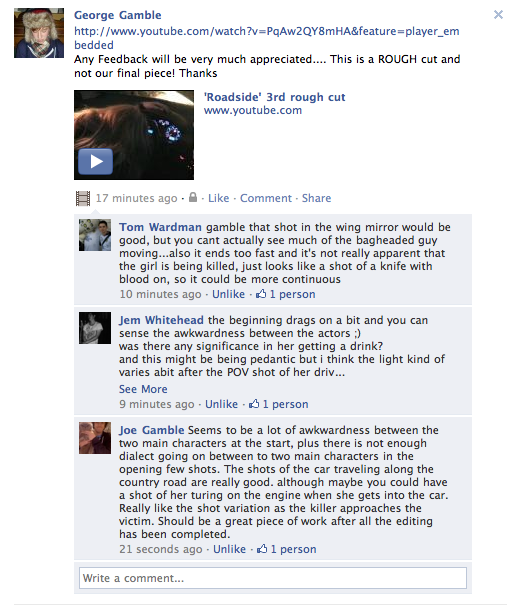Click thumbs-up icon on Jem Whitehead's comment
Viewport: 515px width, 611px height.
pyautogui.click(x=254, y=404)
